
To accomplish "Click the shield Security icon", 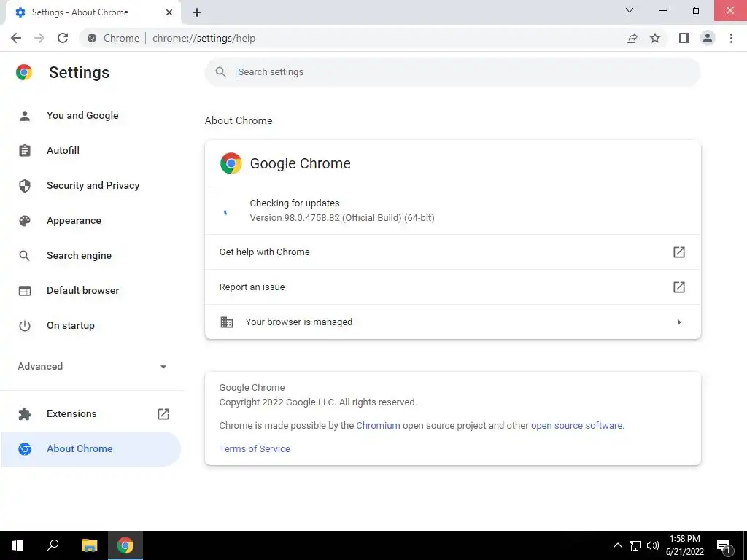I will click(x=25, y=186).
